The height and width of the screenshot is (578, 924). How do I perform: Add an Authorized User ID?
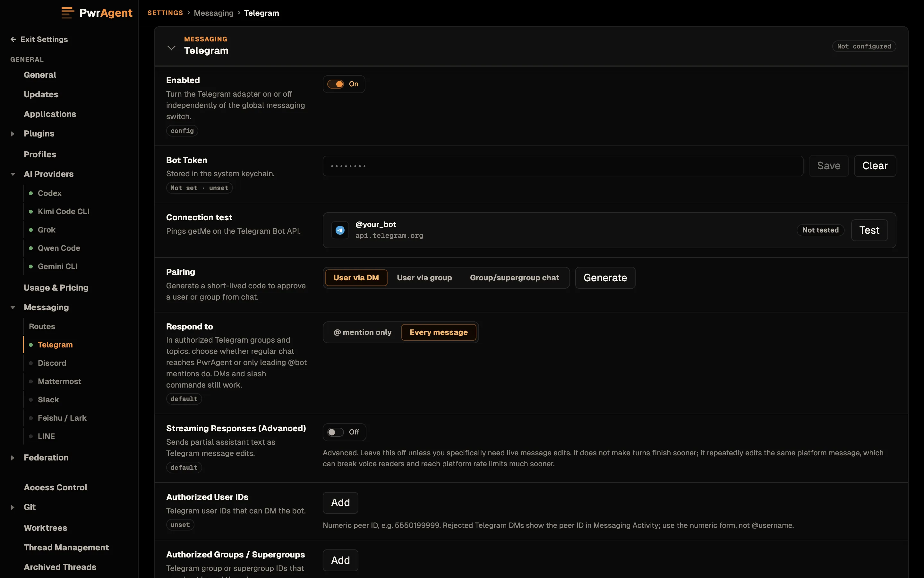(x=340, y=503)
